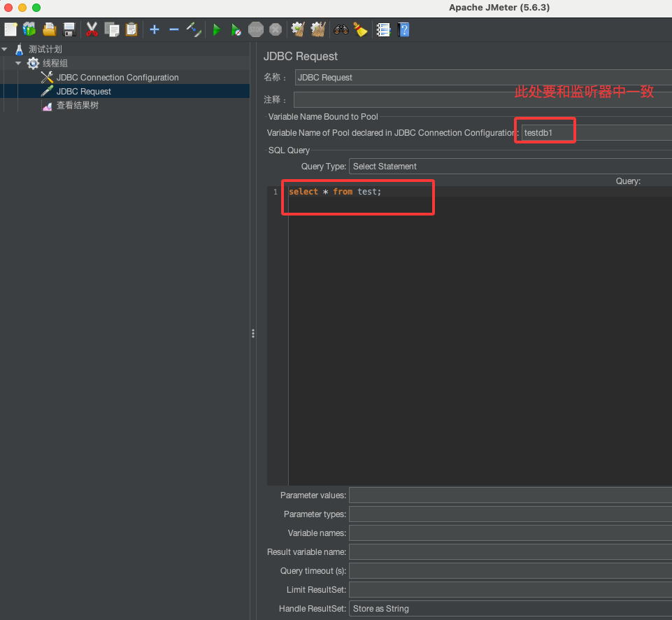Click the Reset Search icon
Viewport: 672px width, 620px height.
pyautogui.click(x=360, y=29)
